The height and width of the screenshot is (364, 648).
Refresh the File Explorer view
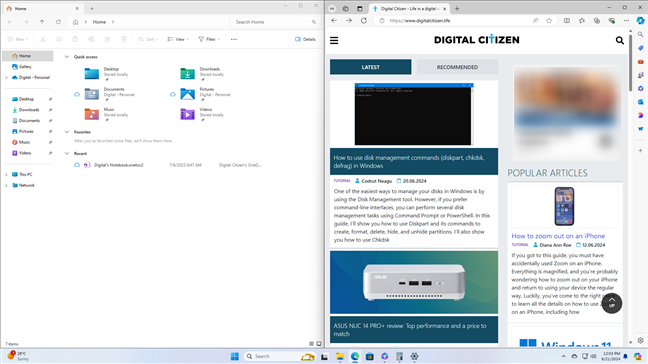pyautogui.click(x=58, y=22)
